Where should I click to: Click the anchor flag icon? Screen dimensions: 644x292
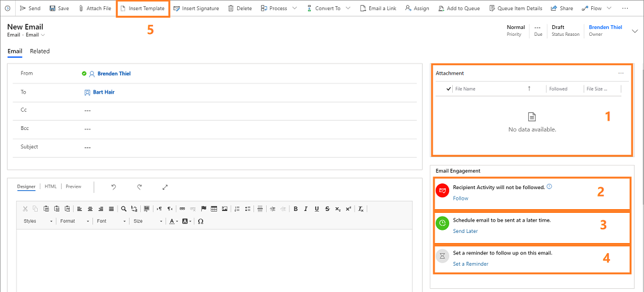[x=203, y=208]
